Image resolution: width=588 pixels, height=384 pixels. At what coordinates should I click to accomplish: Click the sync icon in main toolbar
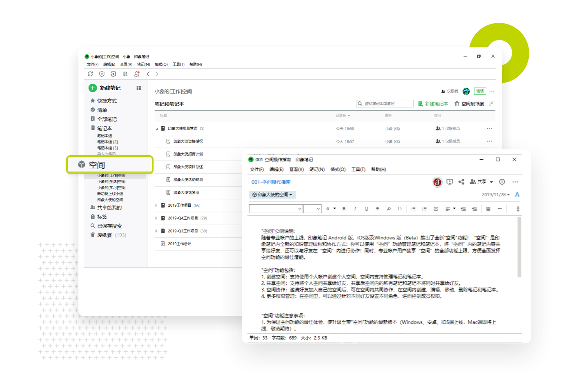[90, 74]
